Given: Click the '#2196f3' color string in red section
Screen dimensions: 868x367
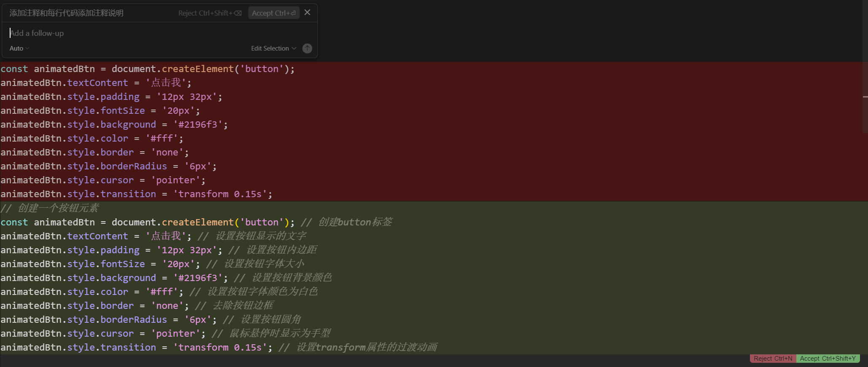Looking at the screenshot, I should click(x=198, y=125).
